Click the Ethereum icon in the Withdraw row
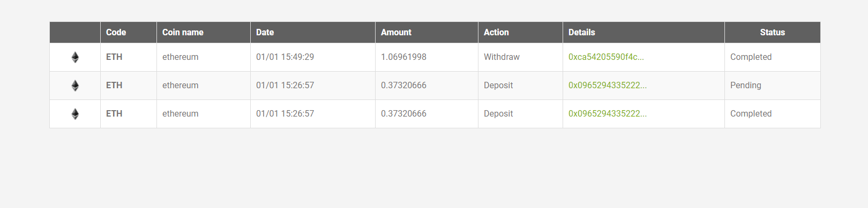The width and height of the screenshot is (868, 208). pos(75,57)
